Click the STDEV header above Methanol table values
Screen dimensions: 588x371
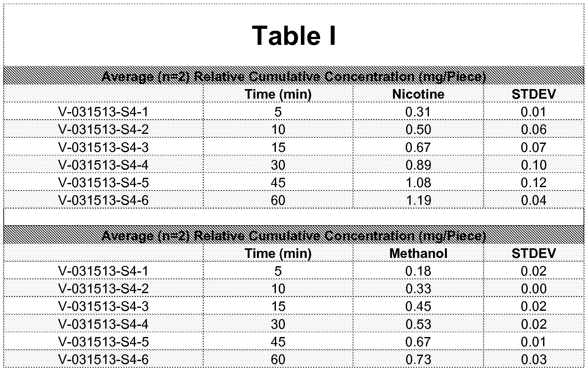[x=533, y=253]
